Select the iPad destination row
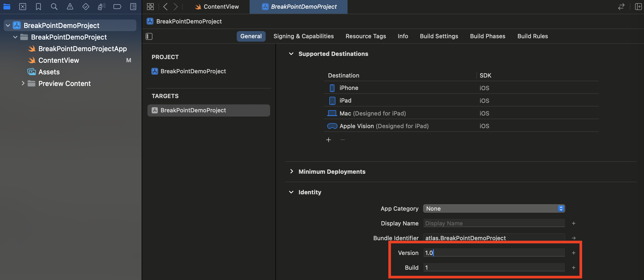This screenshot has height=280, width=644. [461, 101]
